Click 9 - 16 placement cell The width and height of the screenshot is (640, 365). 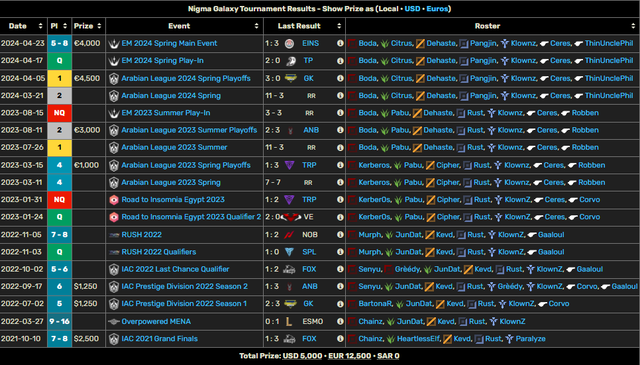(x=60, y=321)
